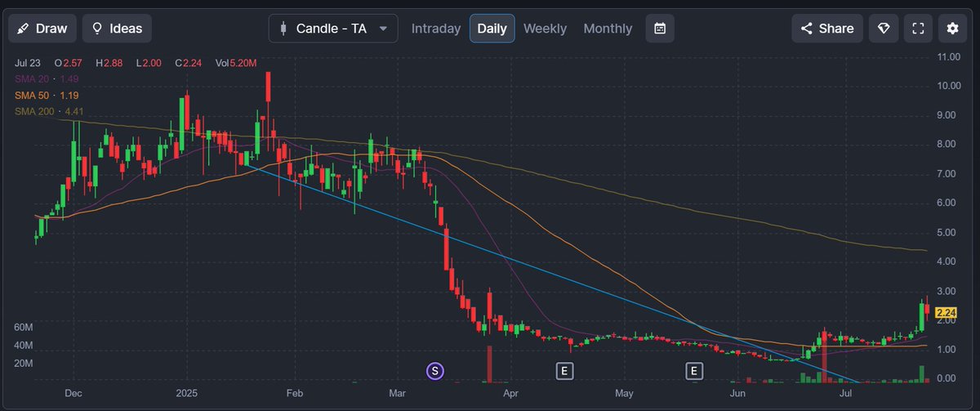The height and width of the screenshot is (411, 980).
Task: Click the lightbulb icon on Ideas
Action: [x=97, y=29]
